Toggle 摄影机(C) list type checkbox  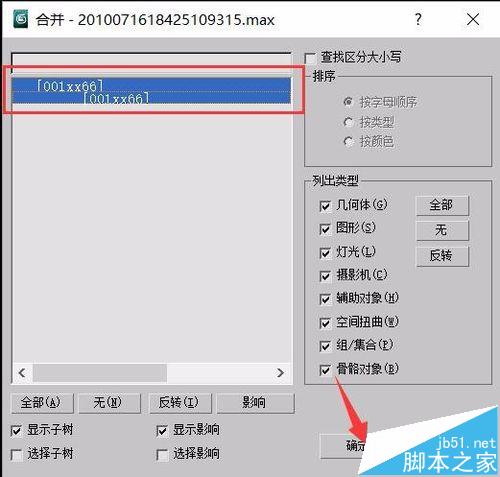[x=325, y=276]
